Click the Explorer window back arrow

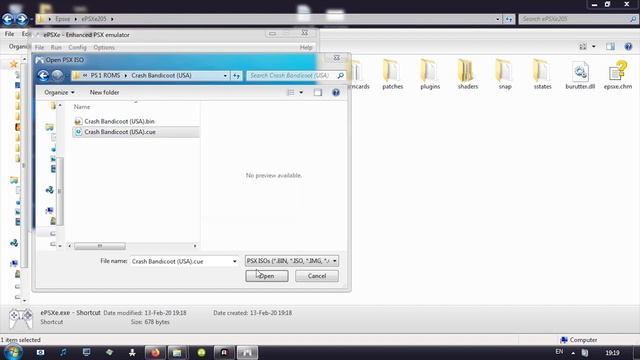[x=8, y=19]
